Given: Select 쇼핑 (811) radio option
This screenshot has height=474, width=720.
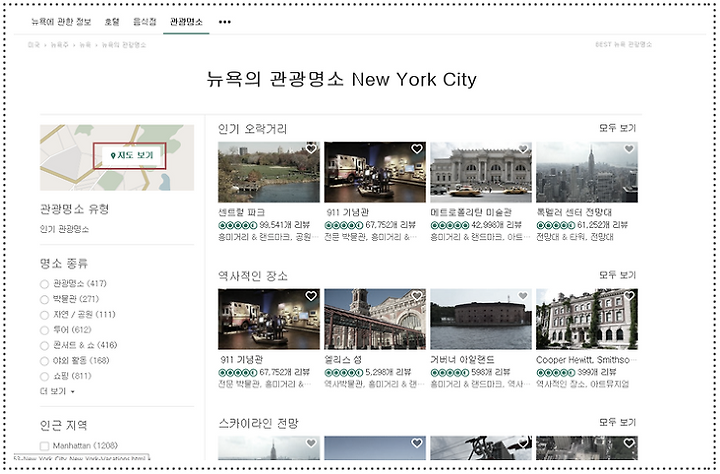Looking at the screenshot, I should (44, 377).
